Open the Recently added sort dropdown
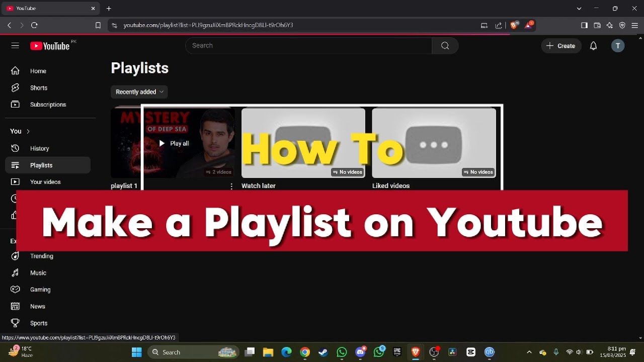644x362 pixels. click(x=139, y=92)
